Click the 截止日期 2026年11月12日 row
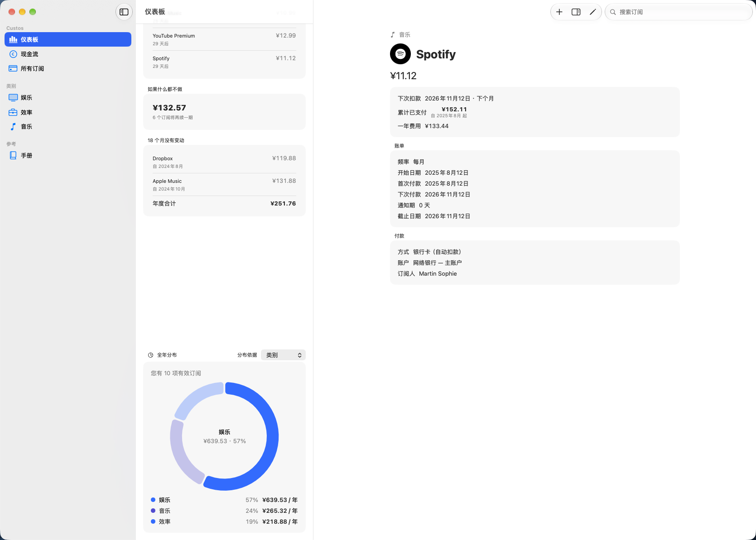The height and width of the screenshot is (540, 756). tap(434, 216)
